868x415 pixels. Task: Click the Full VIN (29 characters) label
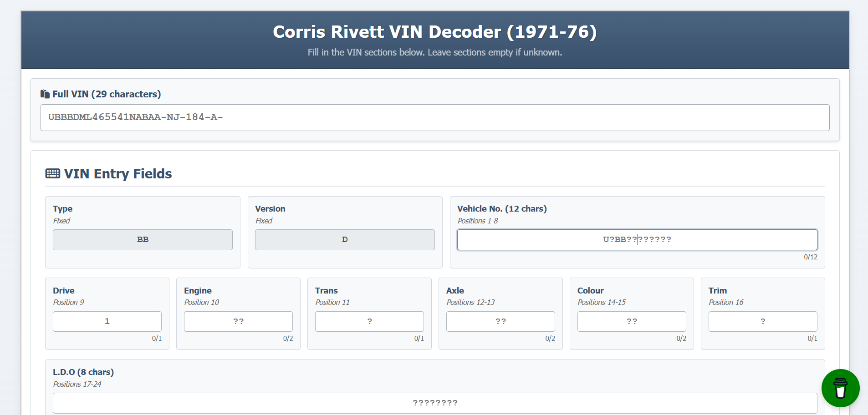[x=107, y=94]
